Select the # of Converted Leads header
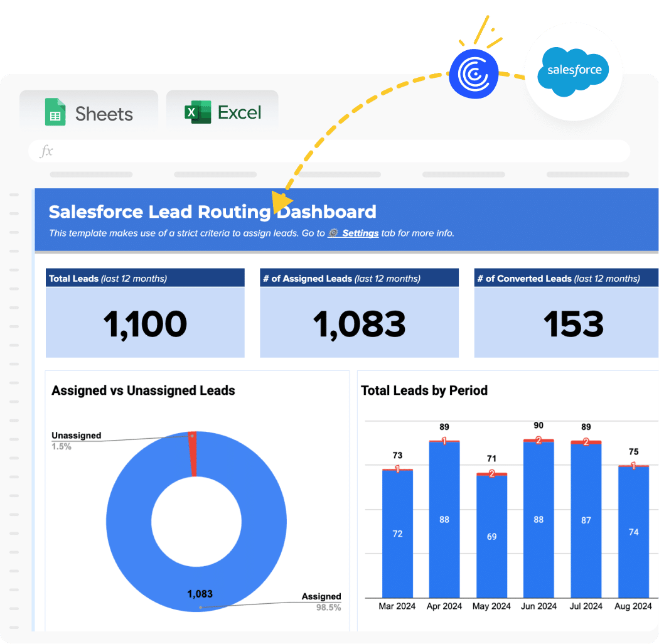659x644 pixels. [566, 278]
